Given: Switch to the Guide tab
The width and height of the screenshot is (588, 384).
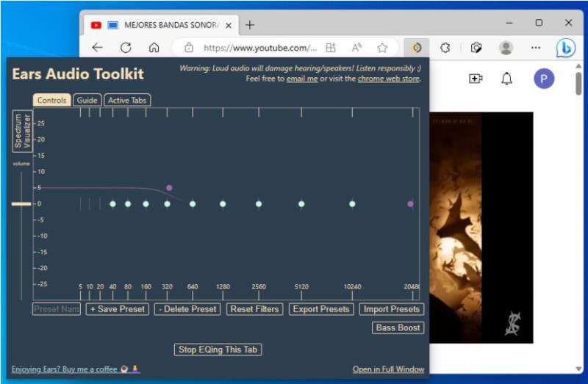Looking at the screenshot, I should (87, 100).
